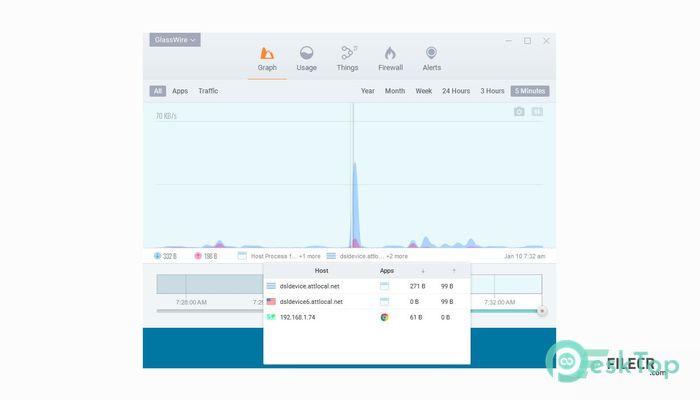Viewport: 700px width, 400px height.
Task: Sort by the Apps column header
Action: (x=387, y=271)
